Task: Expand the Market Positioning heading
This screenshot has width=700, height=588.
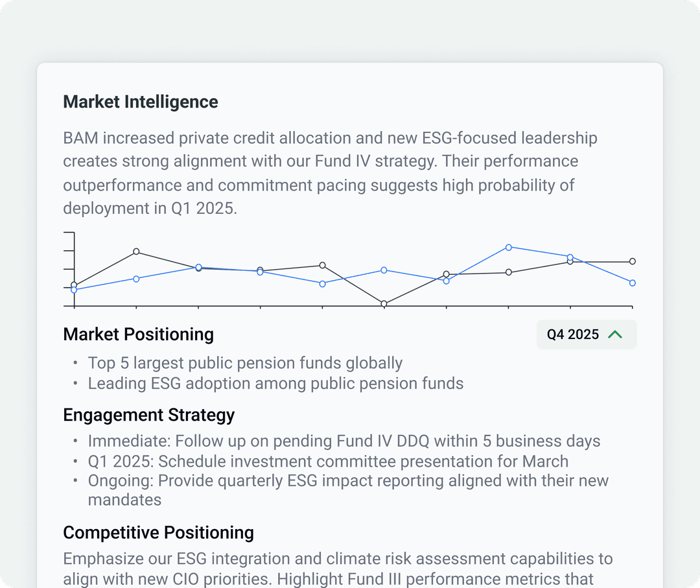Action: (x=138, y=334)
